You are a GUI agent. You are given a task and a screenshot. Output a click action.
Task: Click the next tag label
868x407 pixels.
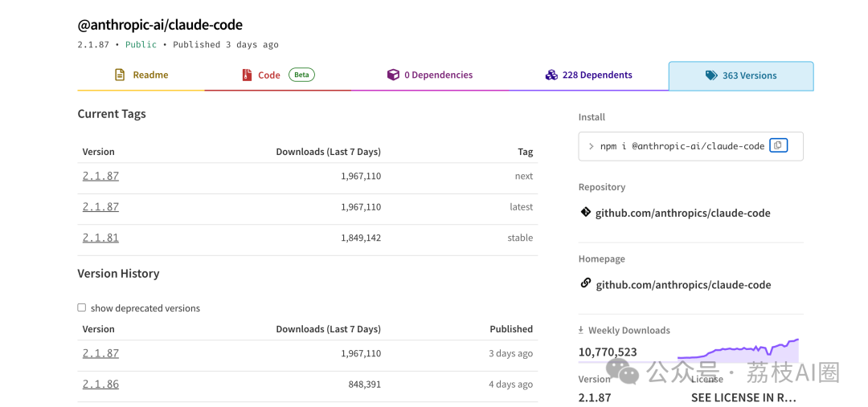pyautogui.click(x=524, y=176)
